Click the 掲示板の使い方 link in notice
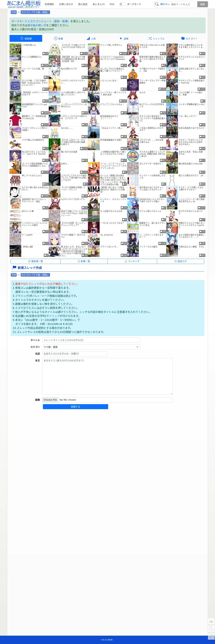Viewport: 215px width, 644px height. 37,25
